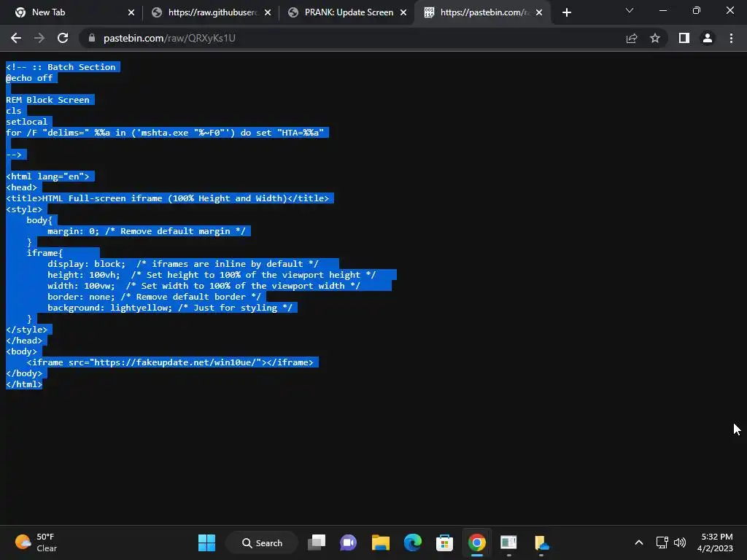The image size is (747, 560).
Task: Open the weather widget showing 50°F Clear
Action: (x=36, y=542)
